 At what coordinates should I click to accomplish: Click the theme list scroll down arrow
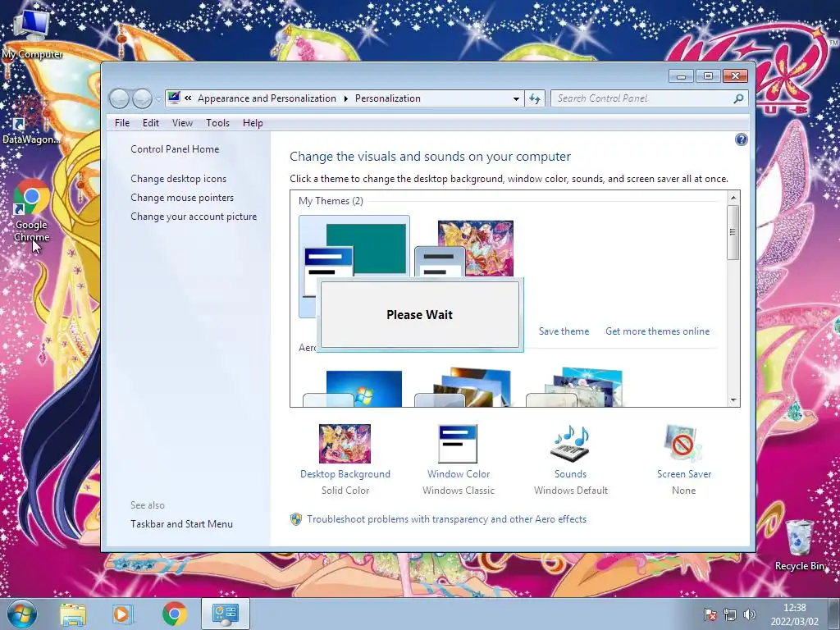(x=733, y=400)
